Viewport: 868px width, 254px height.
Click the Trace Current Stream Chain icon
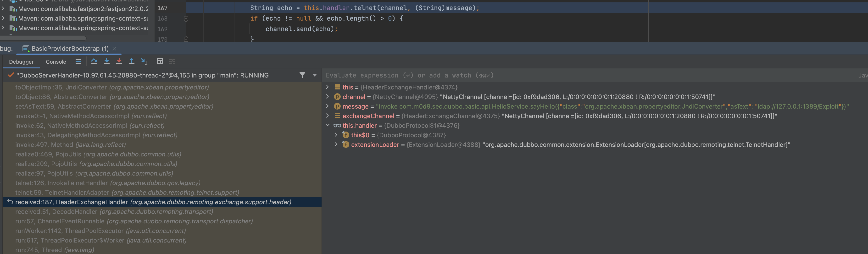[x=172, y=61]
